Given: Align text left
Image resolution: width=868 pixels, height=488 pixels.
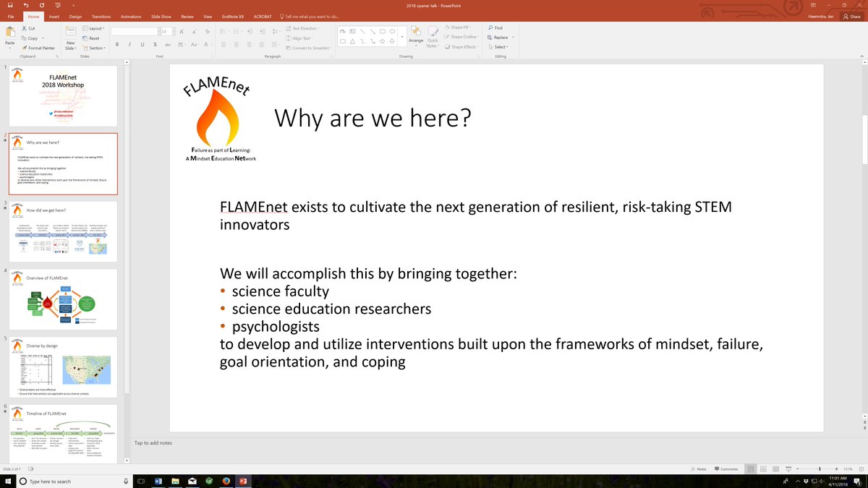Looking at the screenshot, I should click(x=225, y=44).
